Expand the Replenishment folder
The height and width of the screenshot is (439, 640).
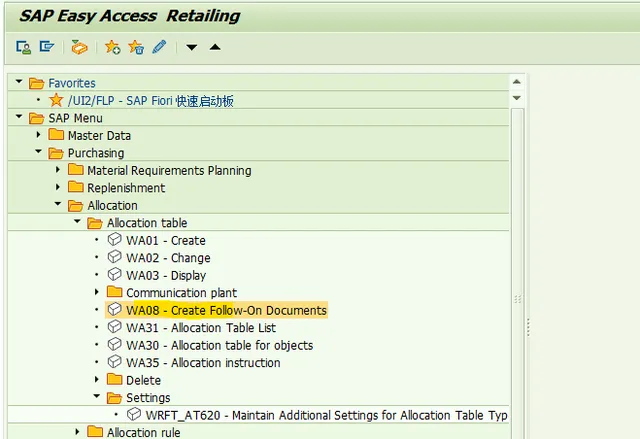click(58, 188)
